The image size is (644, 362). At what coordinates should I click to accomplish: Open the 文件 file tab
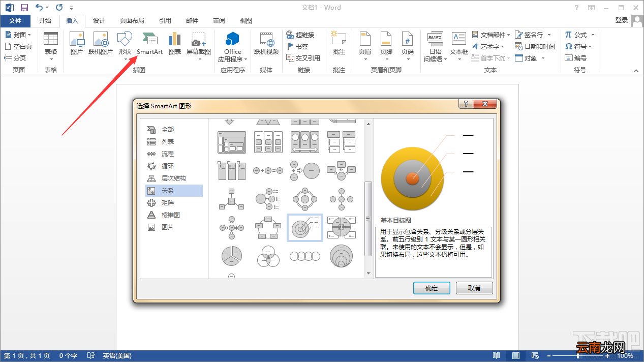click(15, 21)
